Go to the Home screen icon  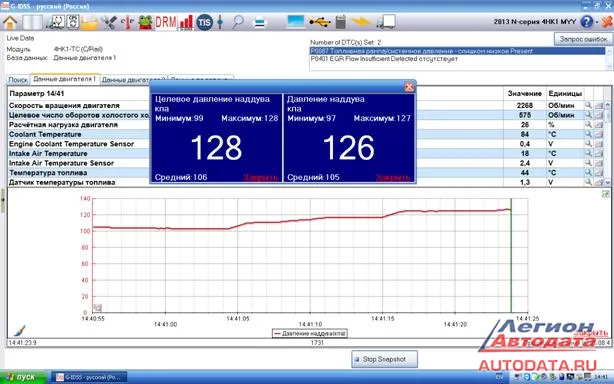pyautogui.click(x=10, y=22)
